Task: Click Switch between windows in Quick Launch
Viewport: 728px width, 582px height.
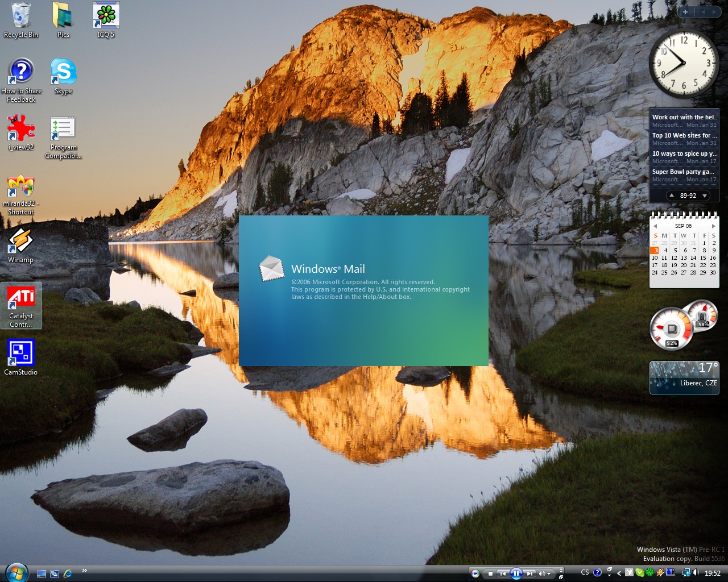Action: point(55,573)
